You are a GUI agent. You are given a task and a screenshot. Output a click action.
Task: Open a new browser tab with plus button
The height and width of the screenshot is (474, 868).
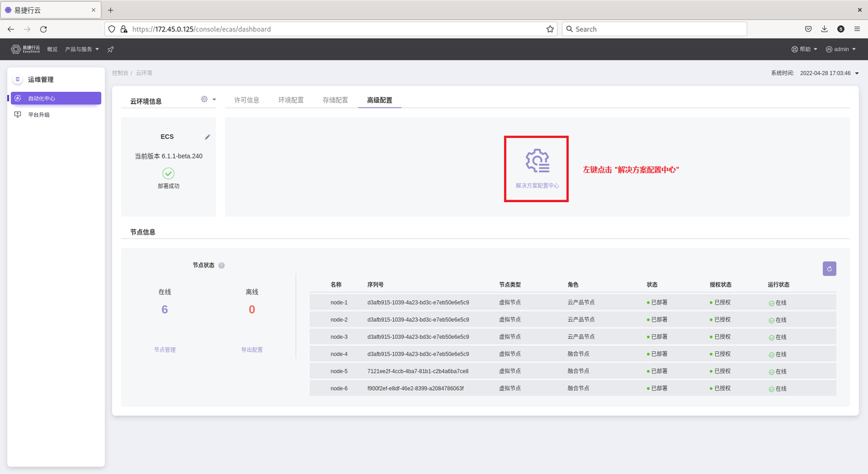[x=111, y=10]
